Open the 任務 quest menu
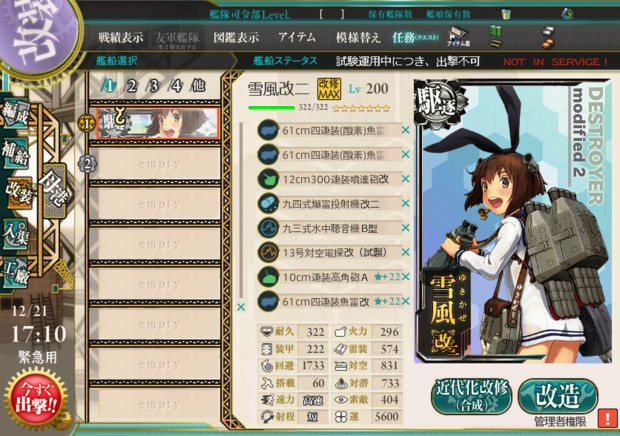Image resolution: width=620 pixels, height=436 pixels. (415, 38)
